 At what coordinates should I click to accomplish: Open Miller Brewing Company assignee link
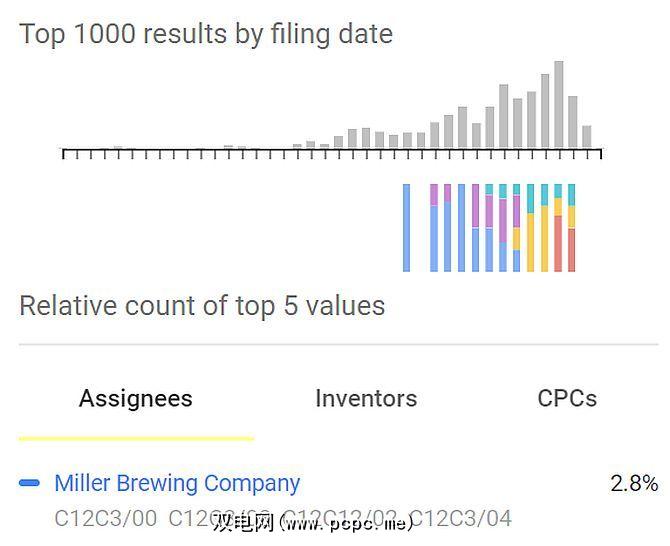tap(177, 484)
